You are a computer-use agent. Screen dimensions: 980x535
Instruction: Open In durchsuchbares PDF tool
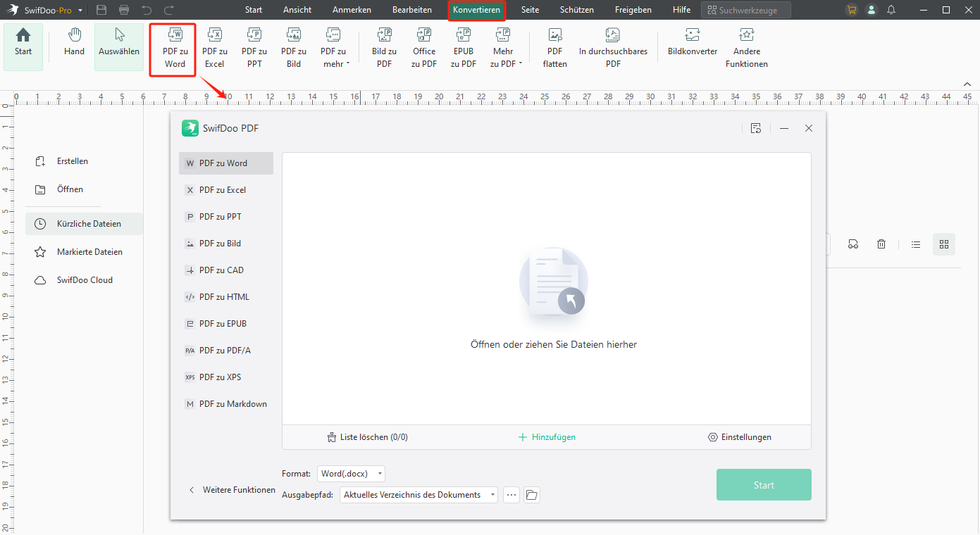613,48
